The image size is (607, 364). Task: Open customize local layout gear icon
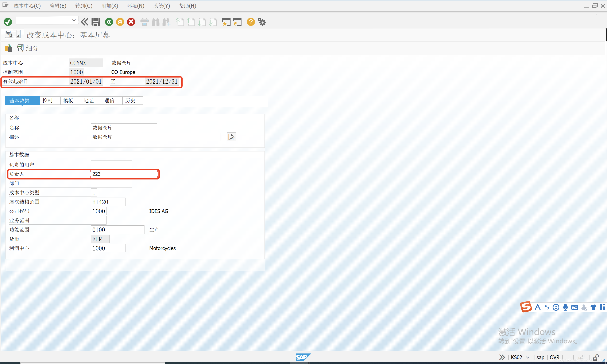[262, 22]
